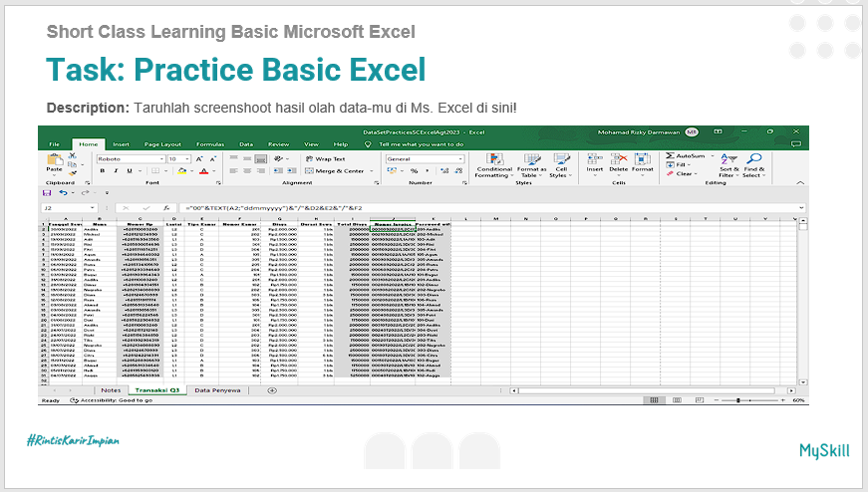Open AutoSum dropdown arrow

[713, 156]
